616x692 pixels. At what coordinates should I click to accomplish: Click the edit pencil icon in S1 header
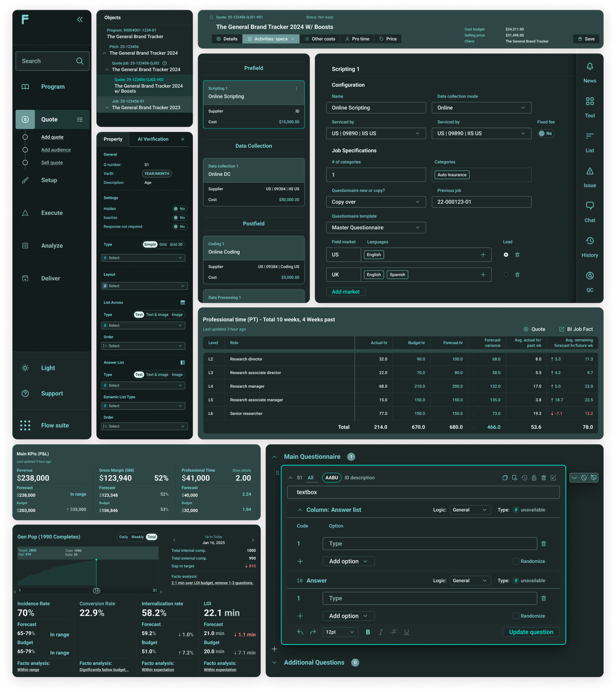pyautogui.click(x=553, y=477)
